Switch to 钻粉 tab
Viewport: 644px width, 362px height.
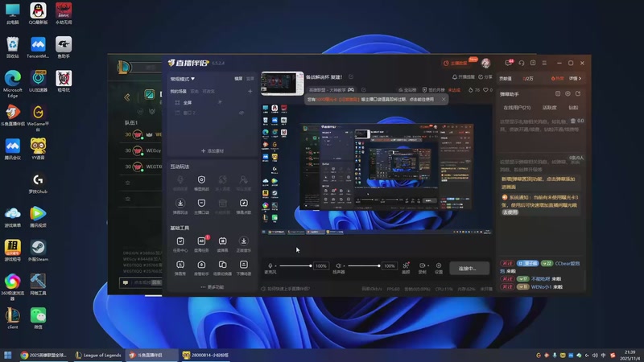[573, 108]
